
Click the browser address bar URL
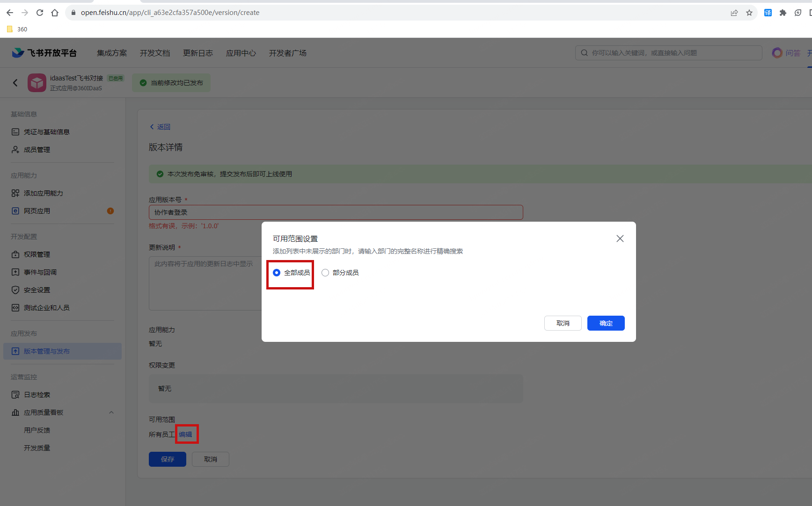click(170, 13)
